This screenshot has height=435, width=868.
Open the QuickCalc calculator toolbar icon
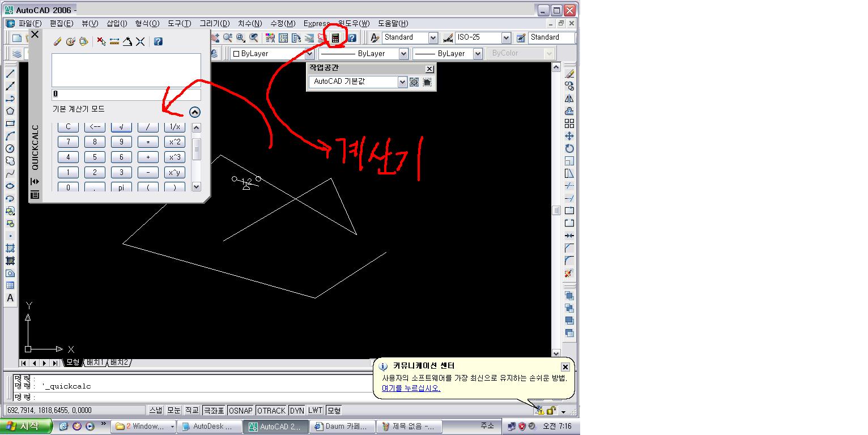coord(335,38)
